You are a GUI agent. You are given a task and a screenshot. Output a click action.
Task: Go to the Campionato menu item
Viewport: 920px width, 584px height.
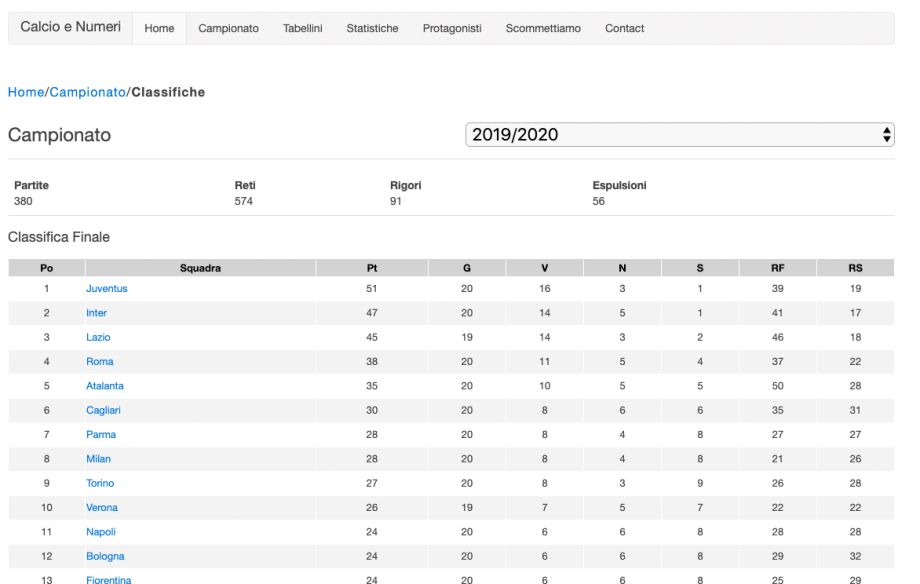click(x=228, y=28)
